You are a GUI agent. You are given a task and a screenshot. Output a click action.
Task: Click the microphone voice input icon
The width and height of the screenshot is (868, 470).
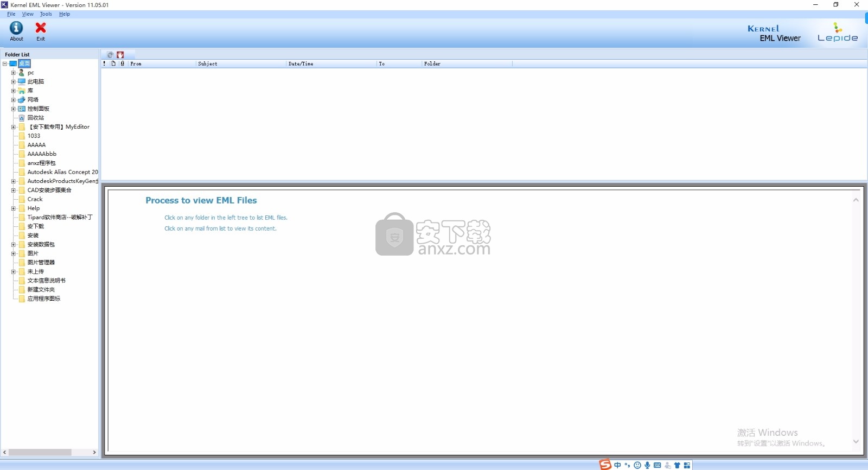tap(647, 465)
